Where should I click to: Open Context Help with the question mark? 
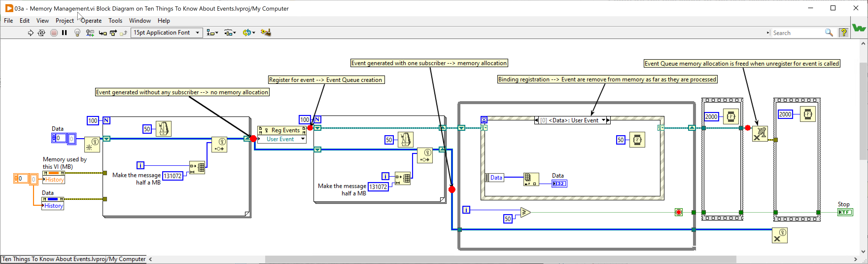pyautogui.click(x=844, y=33)
